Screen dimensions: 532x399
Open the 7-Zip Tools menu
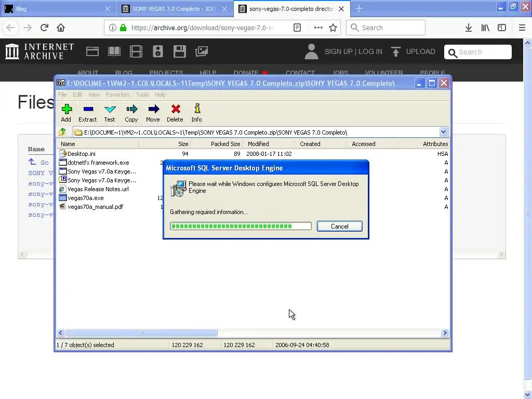[142, 95]
